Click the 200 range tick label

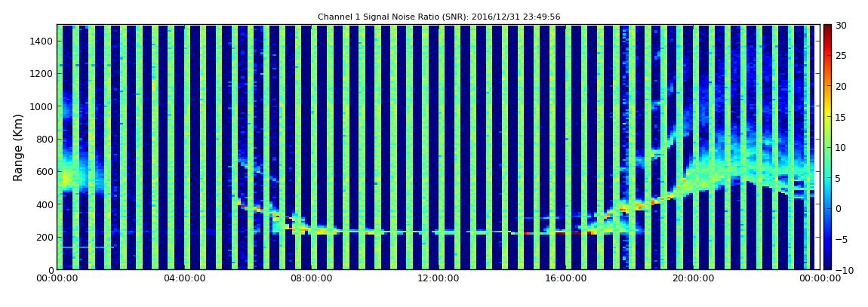click(x=45, y=237)
